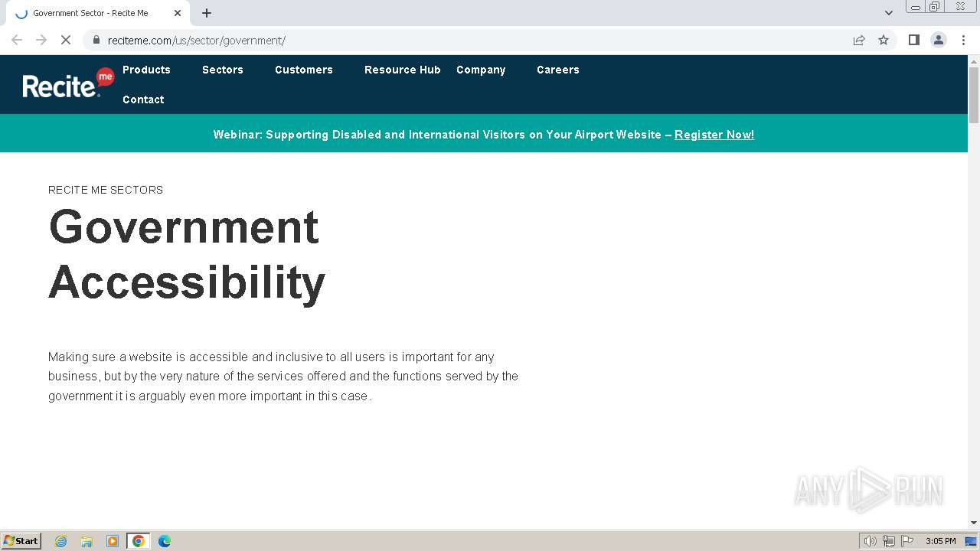
Task: Open the Company menu
Action: [x=481, y=70]
